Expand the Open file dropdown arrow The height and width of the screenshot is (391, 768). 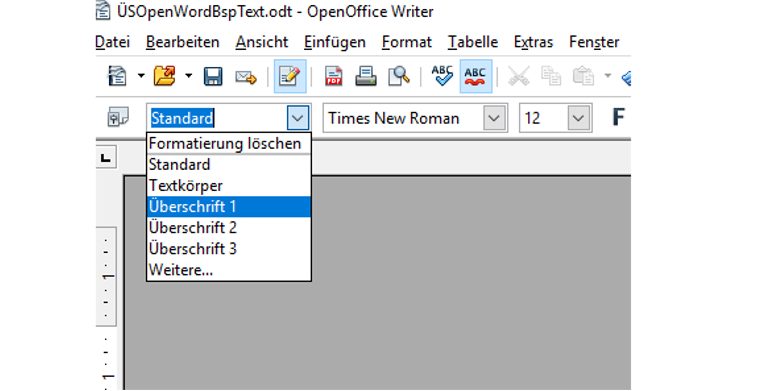pos(189,76)
